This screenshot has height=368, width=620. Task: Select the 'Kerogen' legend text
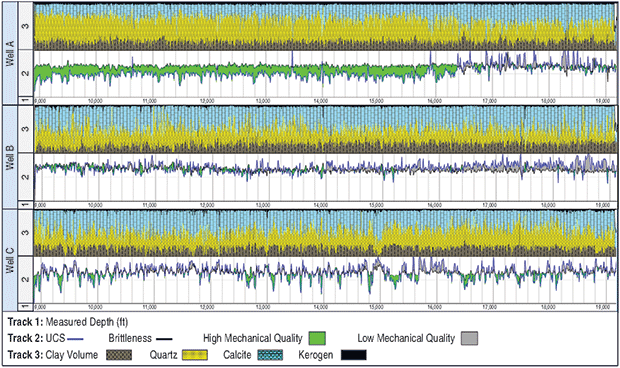click(x=316, y=355)
